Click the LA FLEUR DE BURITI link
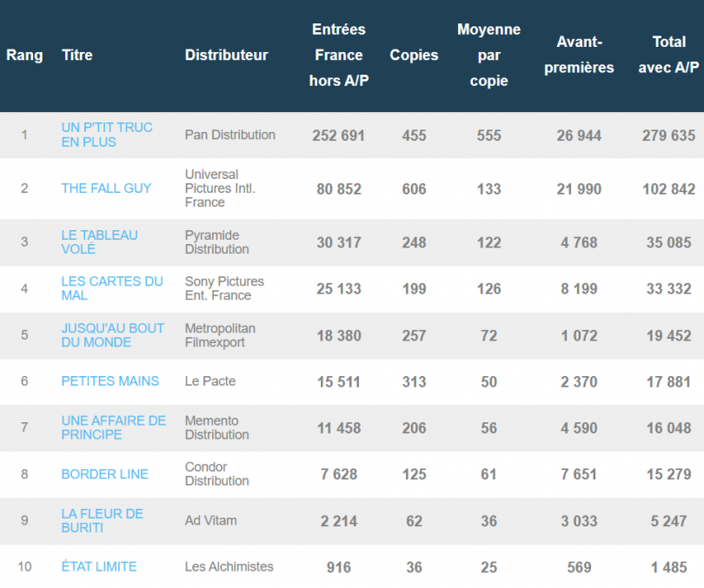Image resolution: width=704 pixels, height=588 pixels. click(102, 521)
